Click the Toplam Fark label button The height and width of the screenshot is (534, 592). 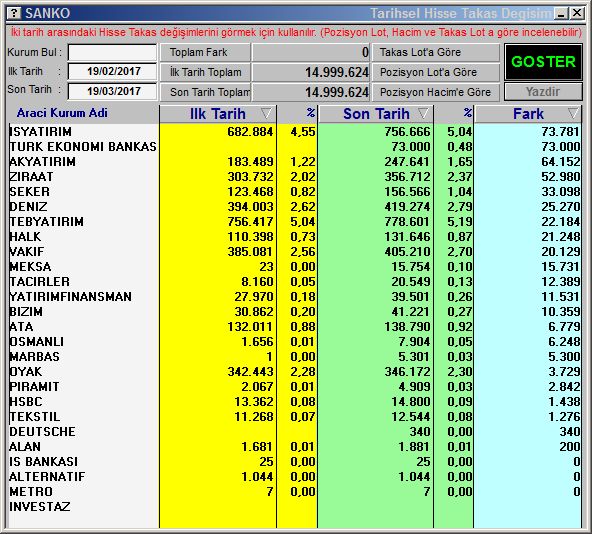click(x=205, y=52)
